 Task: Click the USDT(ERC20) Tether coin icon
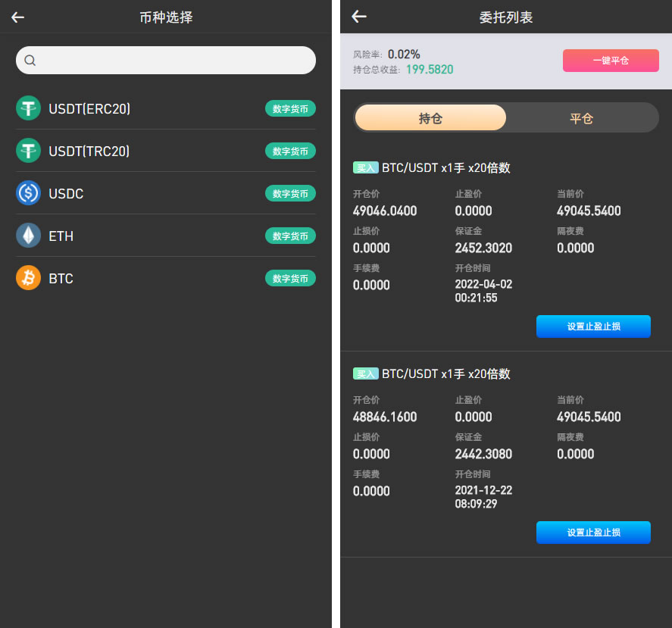click(28, 108)
